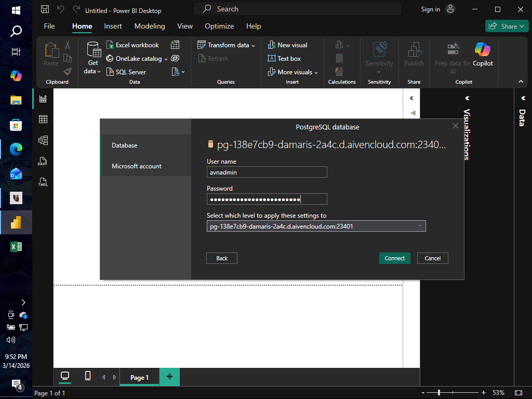Click the Save icon in title bar
The width and height of the screenshot is (532, 399).
click(x=45, y=9)
